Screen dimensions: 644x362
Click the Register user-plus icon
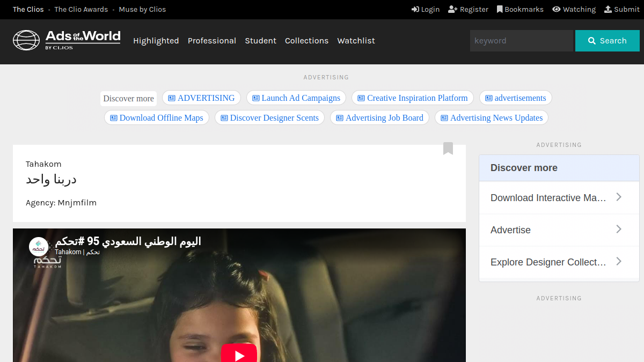coord(452,9)
